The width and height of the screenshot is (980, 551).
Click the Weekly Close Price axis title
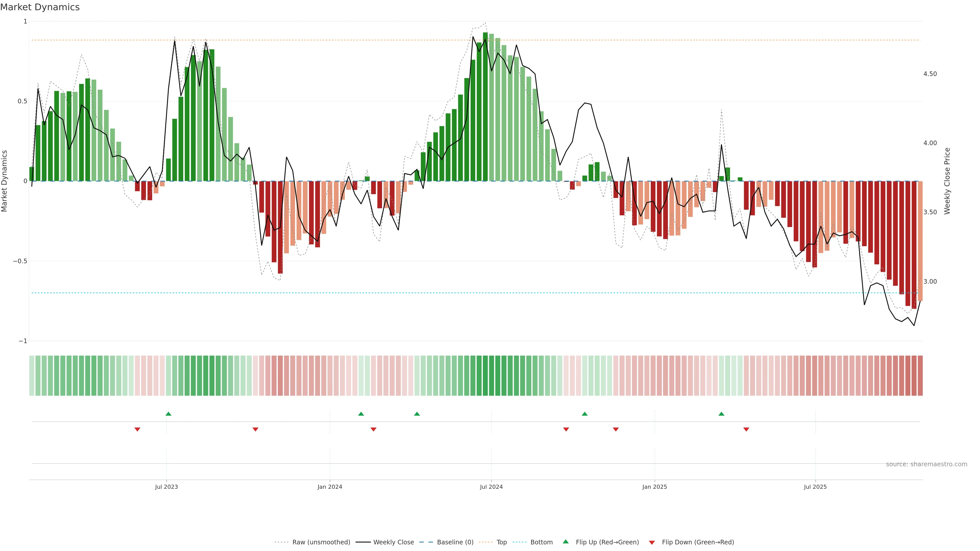click(947, 181)
